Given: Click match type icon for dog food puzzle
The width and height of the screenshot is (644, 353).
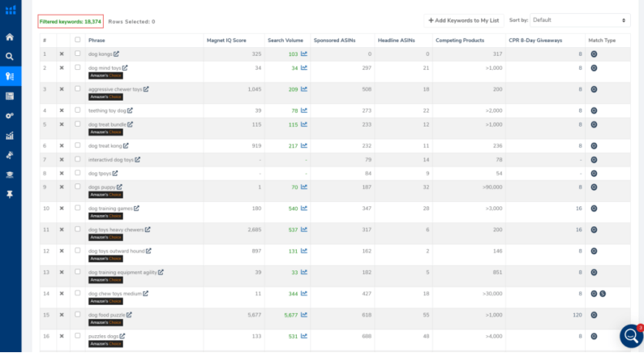Looking at the screenshot, I should click(594, 315).
